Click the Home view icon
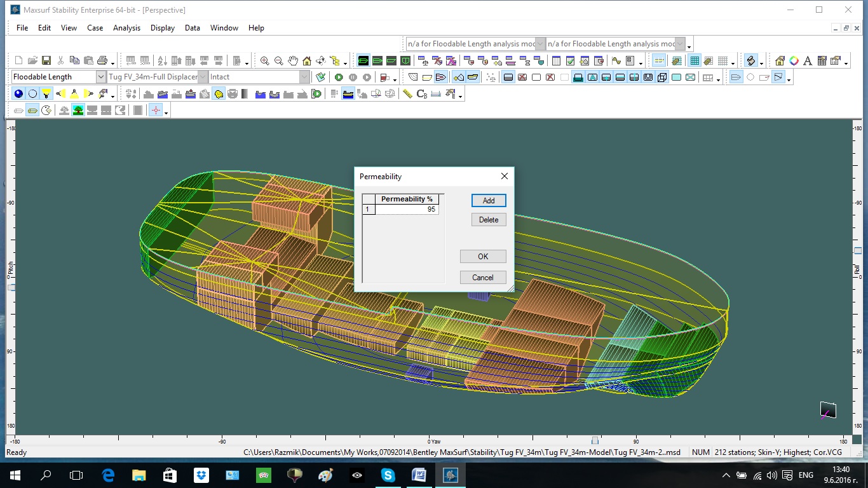 307,61
